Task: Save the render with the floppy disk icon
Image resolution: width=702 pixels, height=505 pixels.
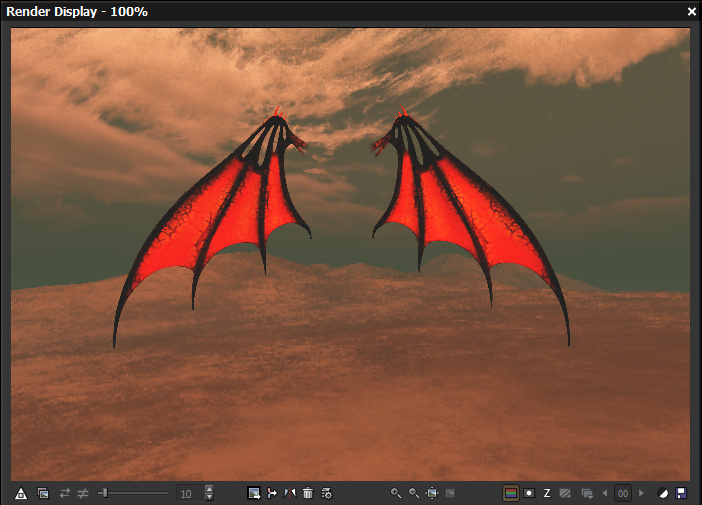Action: 681,493
